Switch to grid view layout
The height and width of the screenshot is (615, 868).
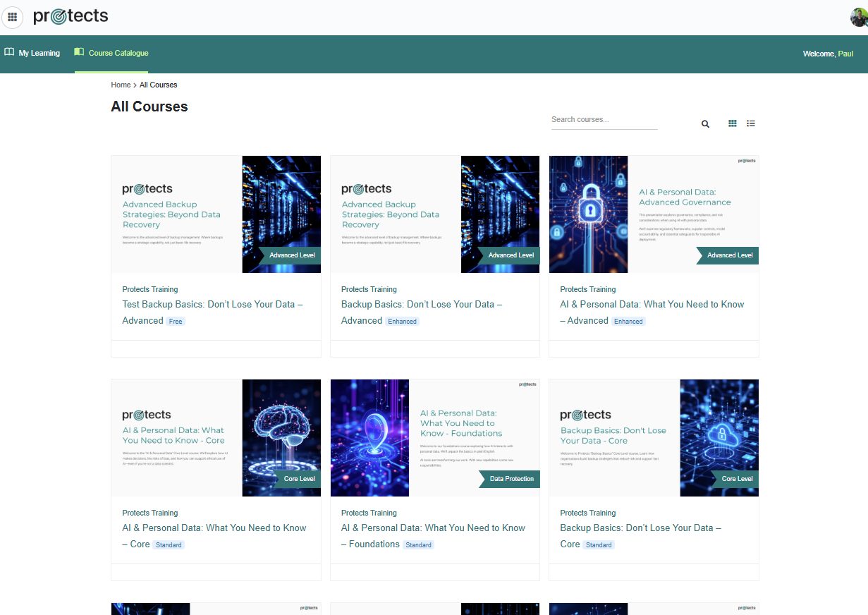[x=733, y=123]
